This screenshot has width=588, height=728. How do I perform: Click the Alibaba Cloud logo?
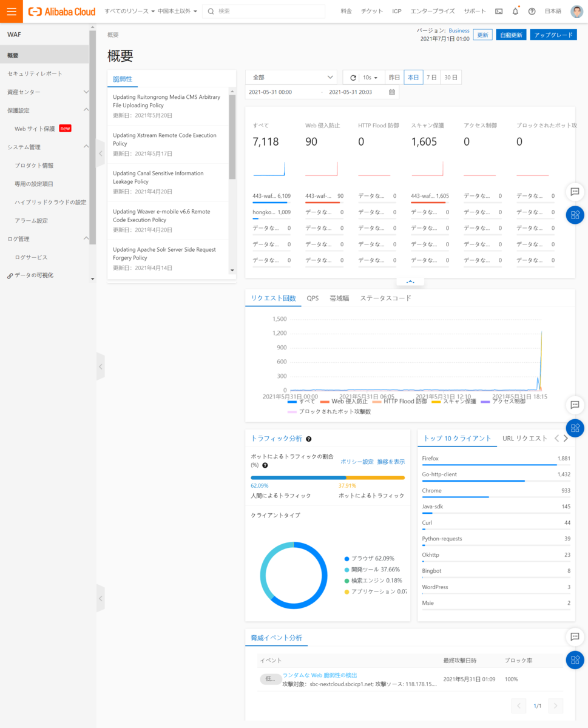tap(62, 12)
